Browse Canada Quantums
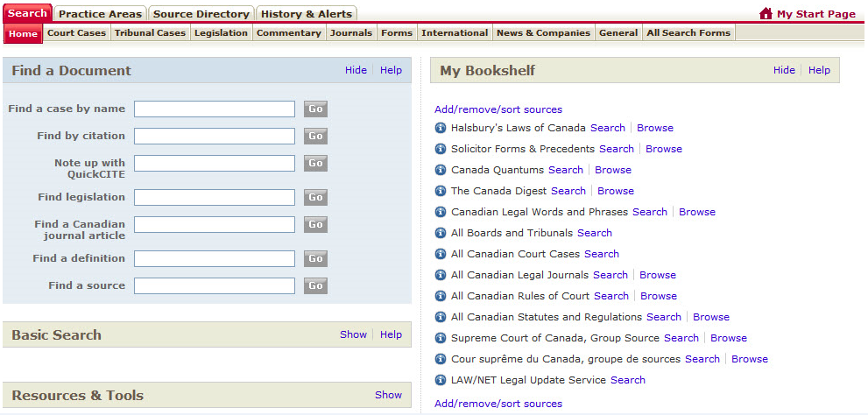Screen dimensions: 868x415 613,170
